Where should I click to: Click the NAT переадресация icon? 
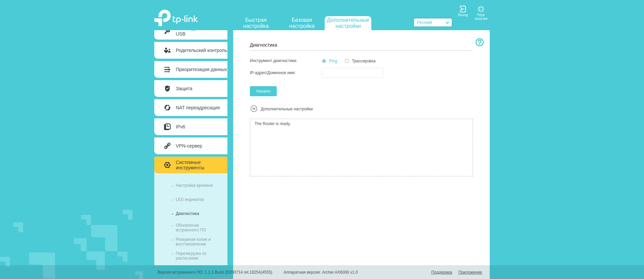pos(167,108)
